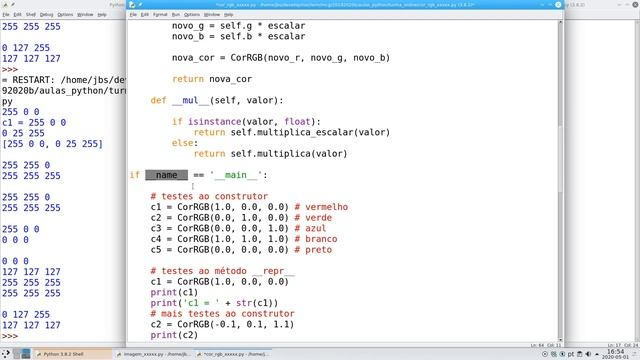The width and height of the screenshot is (640, 360).
Task: Open Format menu in editor window
Action: point(160,14)
